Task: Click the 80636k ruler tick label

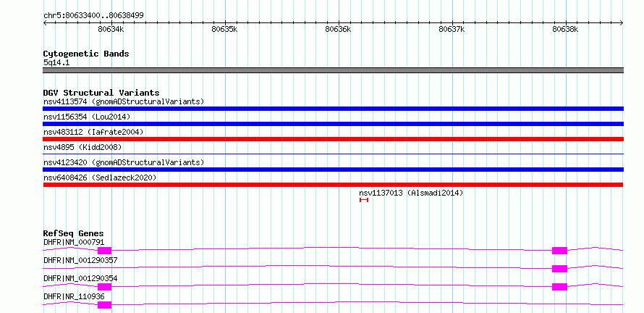Action: pos(338,29)
